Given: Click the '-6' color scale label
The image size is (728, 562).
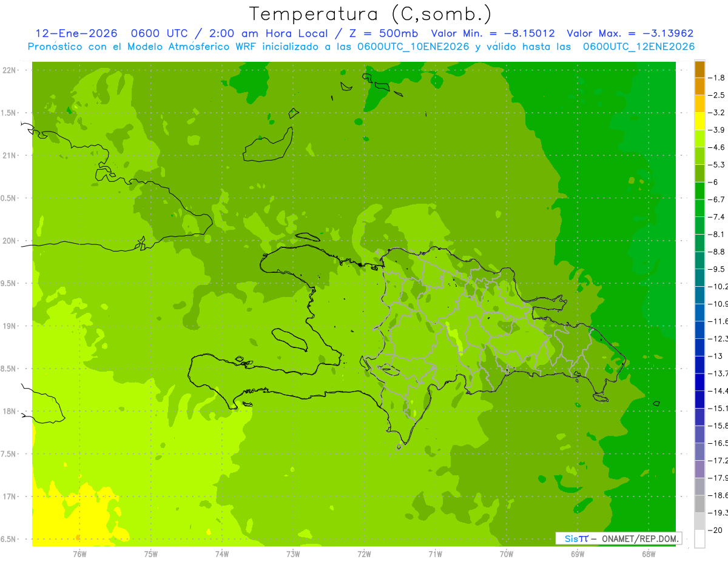Looking at the screenshot, I should (x=713, y=182).
